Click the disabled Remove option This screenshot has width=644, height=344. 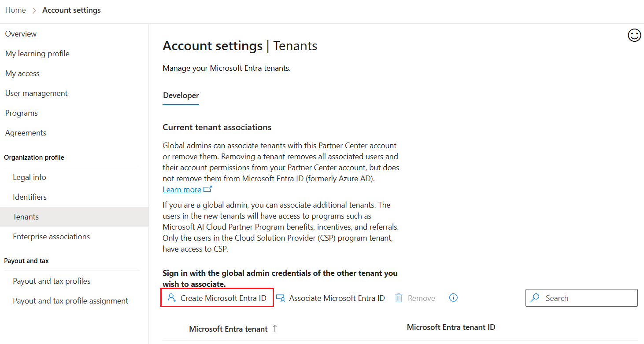coord(421,298)
